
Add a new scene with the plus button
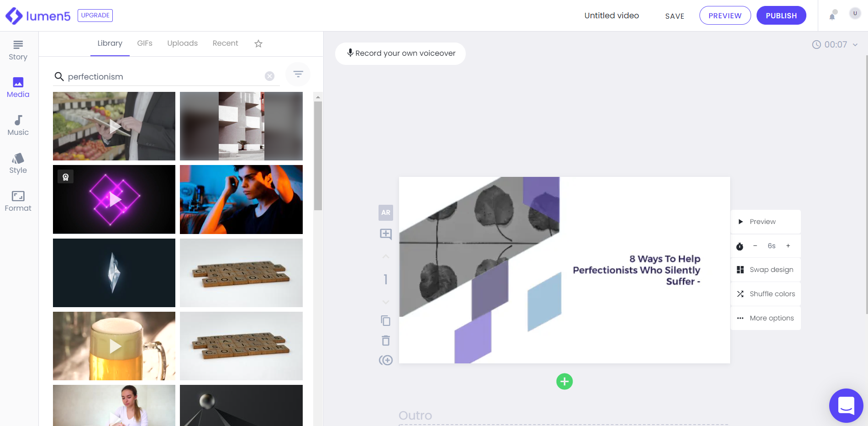(x=564, y=381)
